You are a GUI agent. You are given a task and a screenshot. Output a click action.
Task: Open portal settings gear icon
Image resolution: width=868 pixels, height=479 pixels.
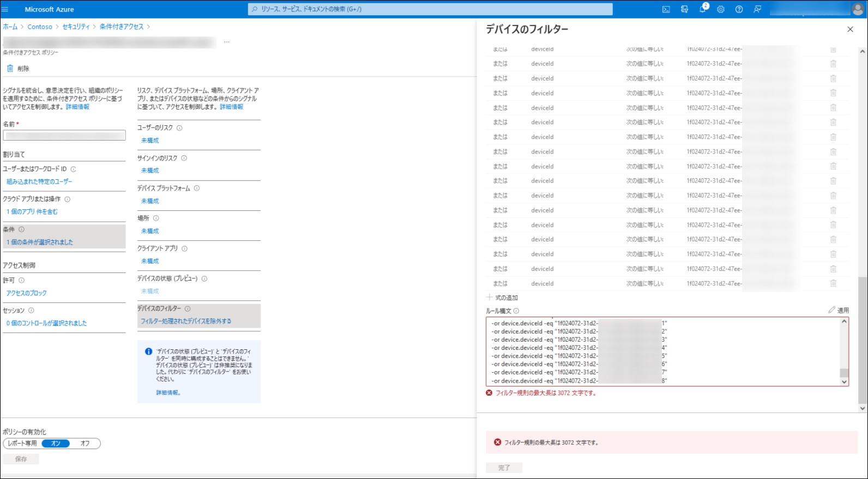(x=721, y=9)
